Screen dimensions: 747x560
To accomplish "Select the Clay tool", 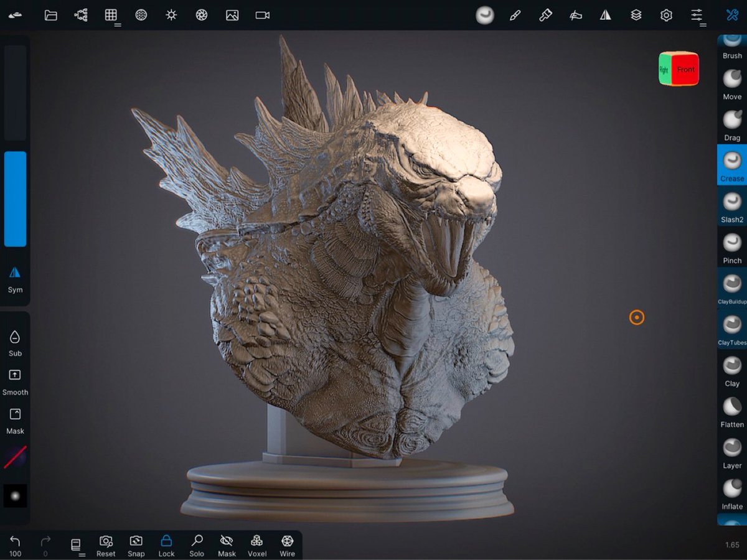I will 732,370.
